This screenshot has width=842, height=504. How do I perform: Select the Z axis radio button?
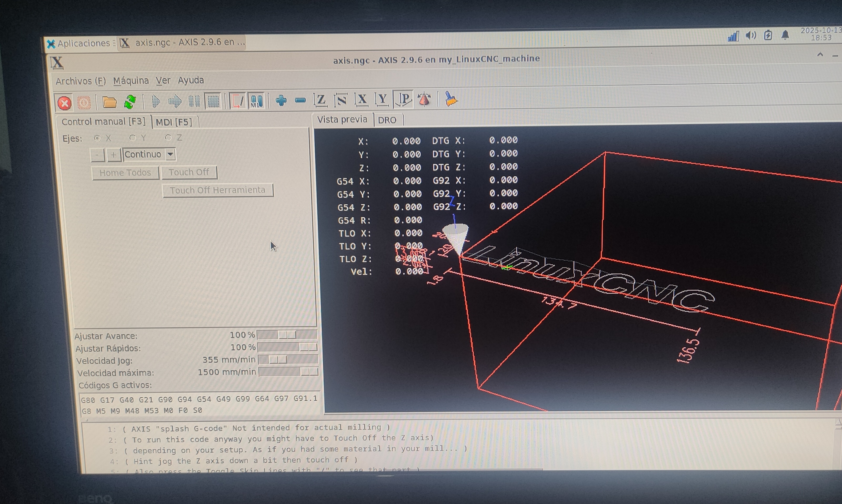(x=168, y=137)
